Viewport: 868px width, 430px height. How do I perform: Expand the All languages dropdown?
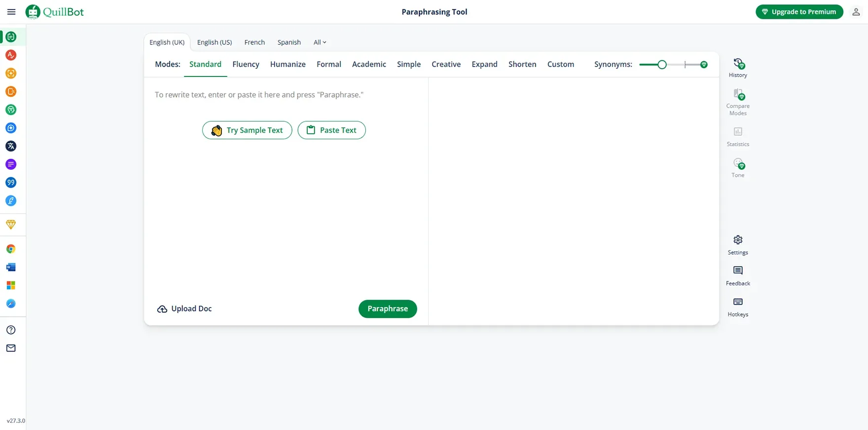click(x=320, y=42)
